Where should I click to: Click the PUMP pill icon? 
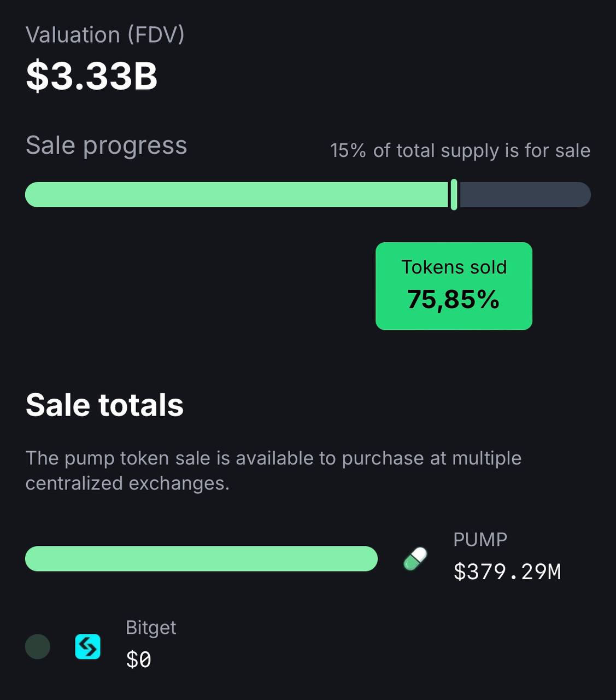[x=415, y=559]
